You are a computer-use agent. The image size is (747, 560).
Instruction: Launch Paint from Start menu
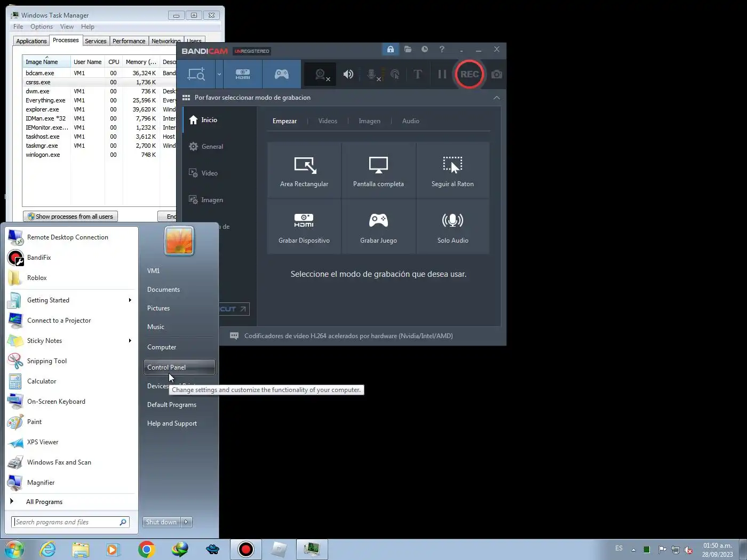click(71, 422)
